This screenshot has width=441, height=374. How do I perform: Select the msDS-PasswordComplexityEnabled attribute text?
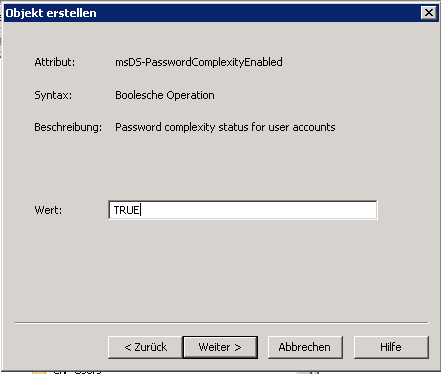(199, 62)
